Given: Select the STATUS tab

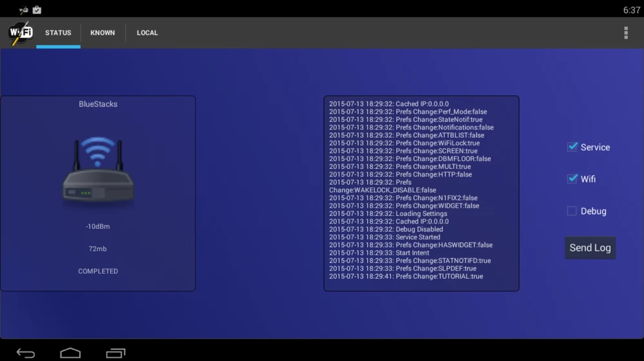Looking at the screenshot, I should pyautogui.click(x=58, y=33).
